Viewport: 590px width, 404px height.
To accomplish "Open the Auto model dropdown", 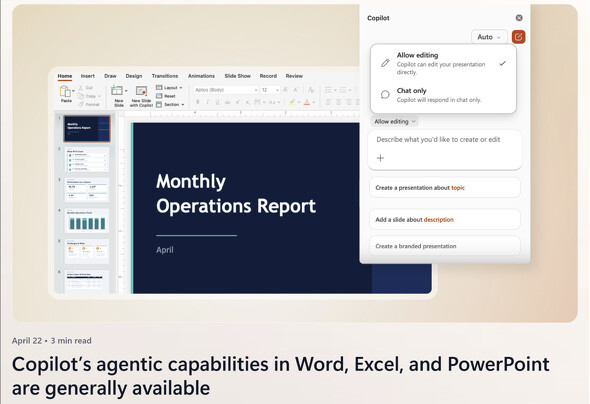I will tap(489, 37).
